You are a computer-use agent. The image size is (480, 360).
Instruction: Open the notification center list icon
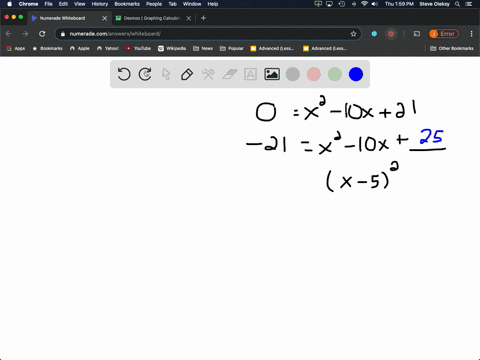click(469, 4)
